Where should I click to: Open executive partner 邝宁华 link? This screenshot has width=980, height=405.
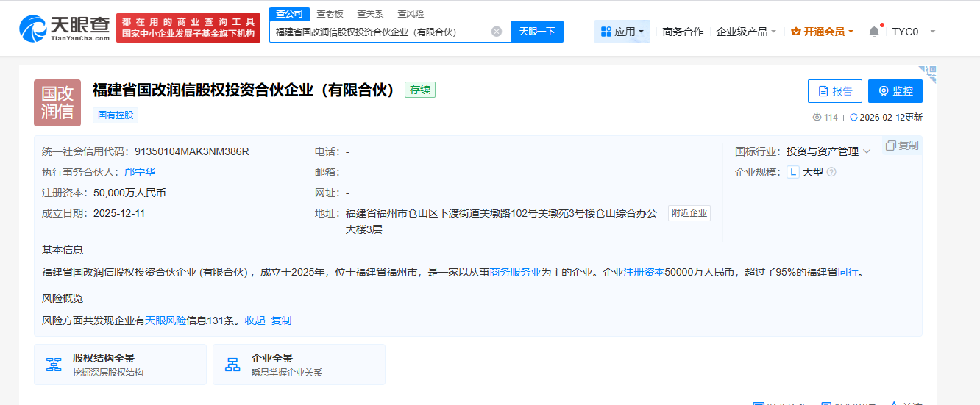pos(140,172)
